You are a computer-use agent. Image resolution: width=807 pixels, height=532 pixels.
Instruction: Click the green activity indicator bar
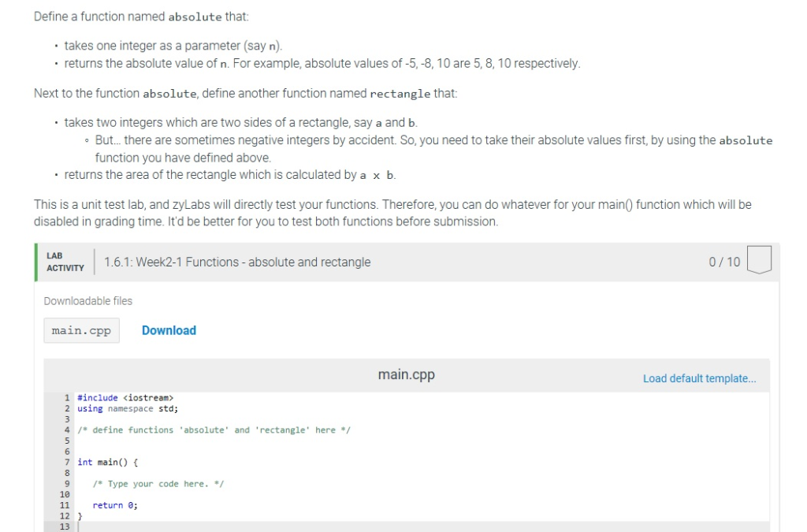[x=36, y=261]
